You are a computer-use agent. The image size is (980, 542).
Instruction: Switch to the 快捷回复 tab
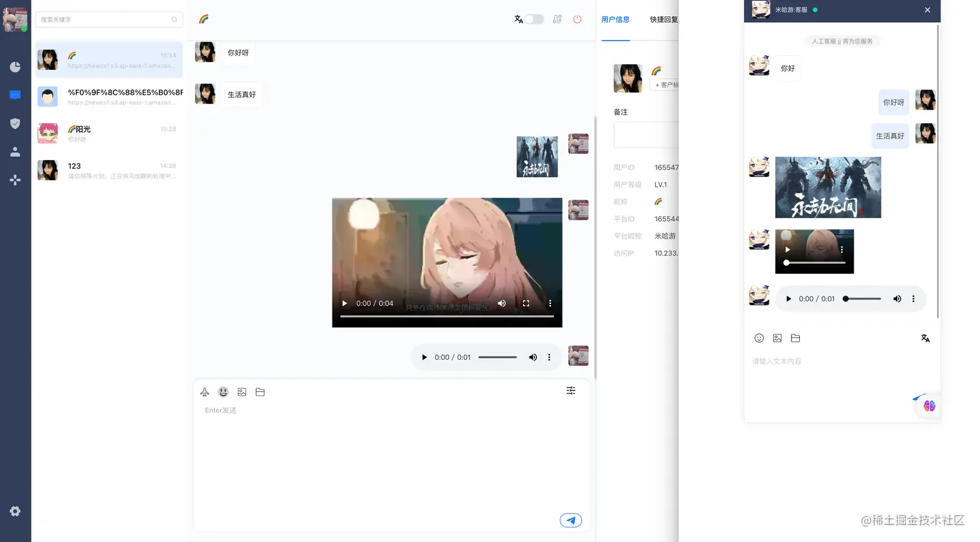[x=664, y=19]
